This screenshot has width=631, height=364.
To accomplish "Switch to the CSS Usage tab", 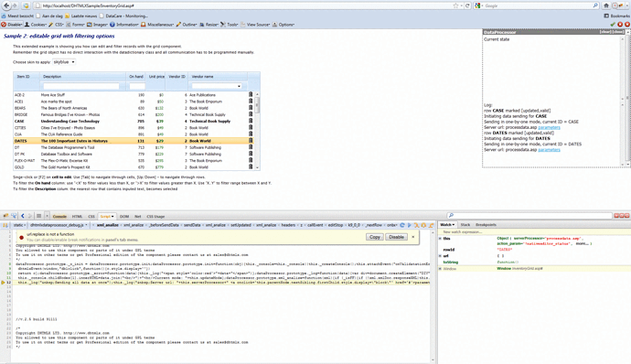I will point(155,216).
